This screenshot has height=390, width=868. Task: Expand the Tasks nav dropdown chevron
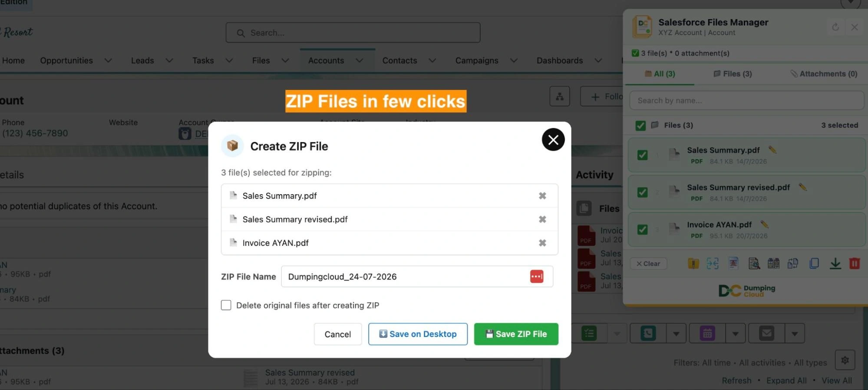pos(229,61)
